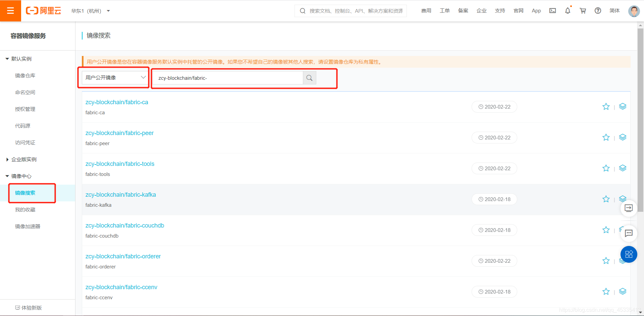Star the fabric-kafka image

[x=606, y=199]
